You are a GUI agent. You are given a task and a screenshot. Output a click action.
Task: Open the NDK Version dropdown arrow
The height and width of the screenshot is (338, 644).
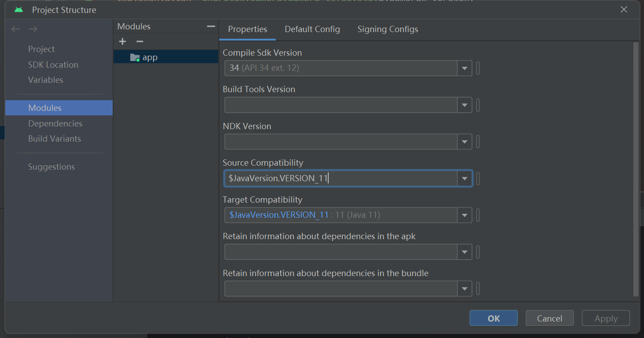(x=465, y=142)
